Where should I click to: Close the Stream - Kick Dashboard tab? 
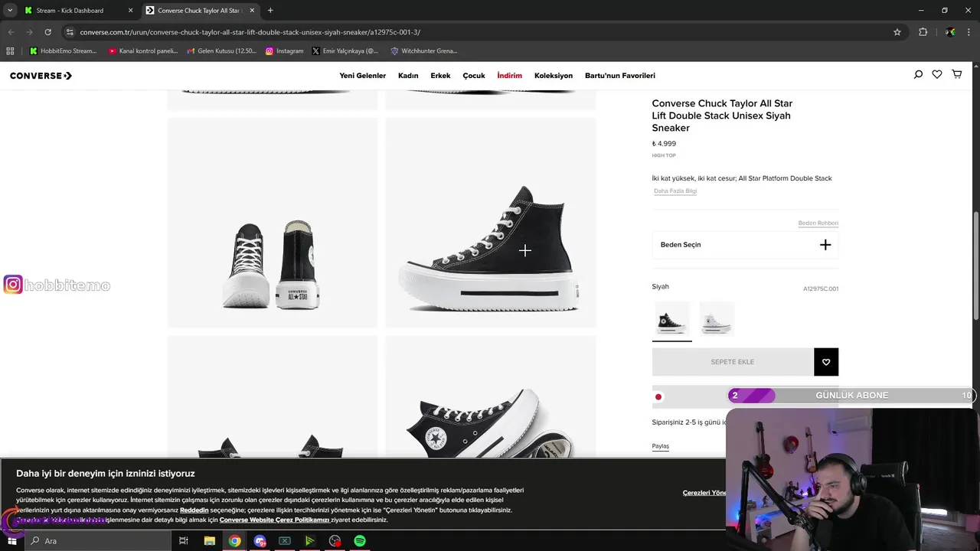(130, 10)
